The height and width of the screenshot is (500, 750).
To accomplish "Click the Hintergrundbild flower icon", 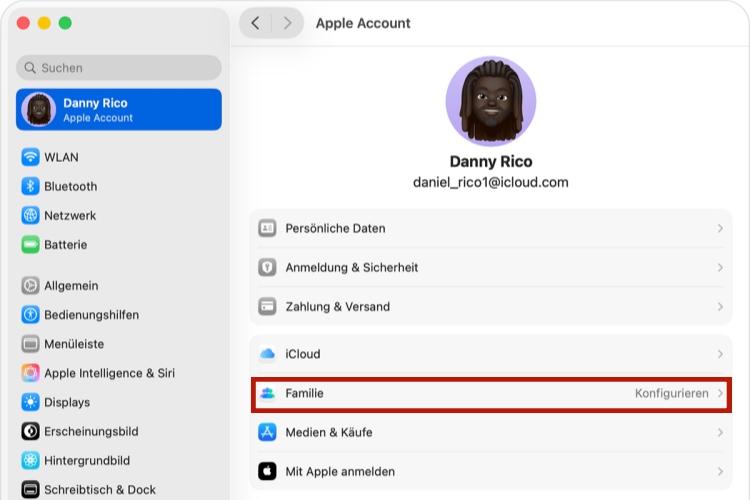I will click(30, 461).
